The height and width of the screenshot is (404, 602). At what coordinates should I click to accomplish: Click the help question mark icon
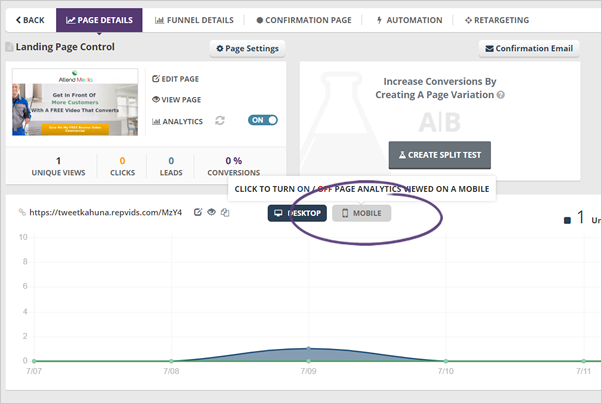[500, 95]
